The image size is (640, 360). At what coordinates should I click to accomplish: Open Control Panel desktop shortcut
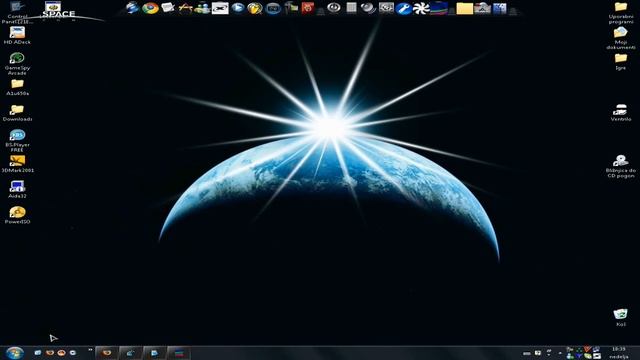17,13
